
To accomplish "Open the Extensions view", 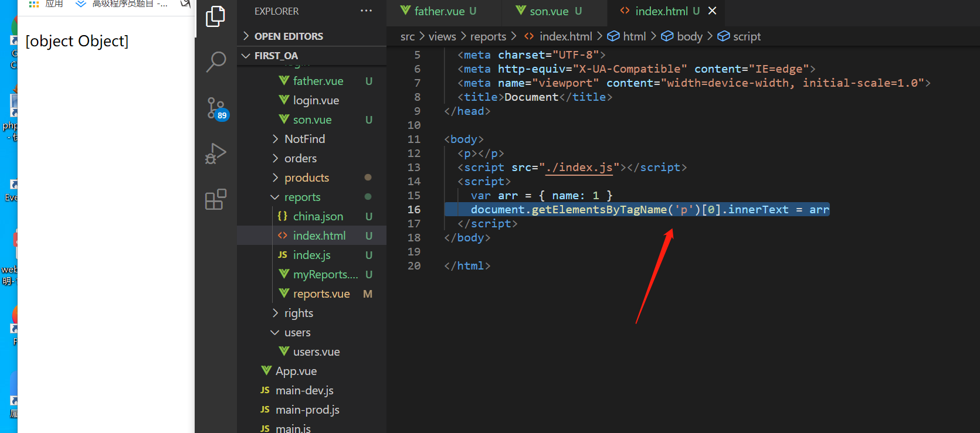I will click(215, 199).
